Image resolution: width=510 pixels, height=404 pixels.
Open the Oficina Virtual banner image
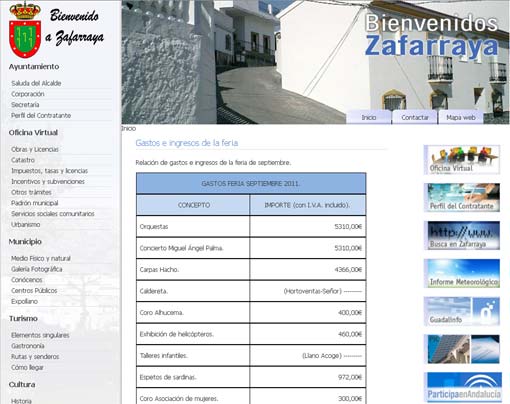point(462,160)
